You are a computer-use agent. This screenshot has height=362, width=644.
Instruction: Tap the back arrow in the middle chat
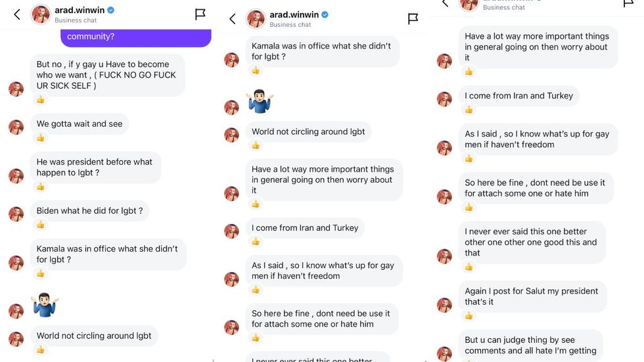(232, 19)
